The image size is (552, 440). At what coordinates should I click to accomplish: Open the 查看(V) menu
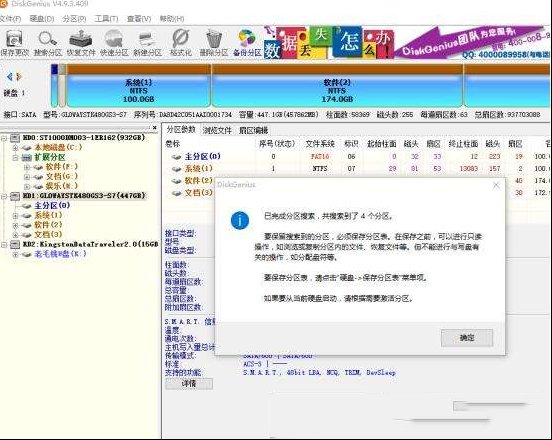[x=139, y=19]
